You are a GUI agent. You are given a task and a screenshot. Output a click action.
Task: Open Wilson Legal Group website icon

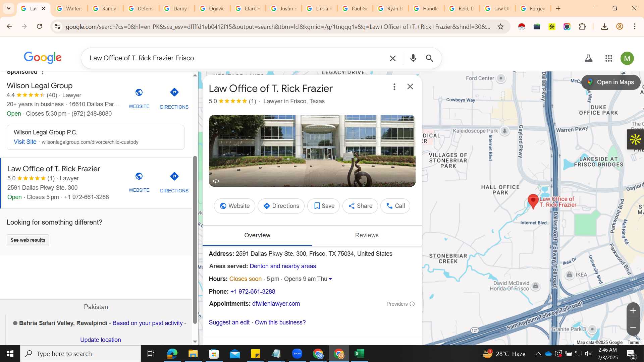[x=139, y=93]
